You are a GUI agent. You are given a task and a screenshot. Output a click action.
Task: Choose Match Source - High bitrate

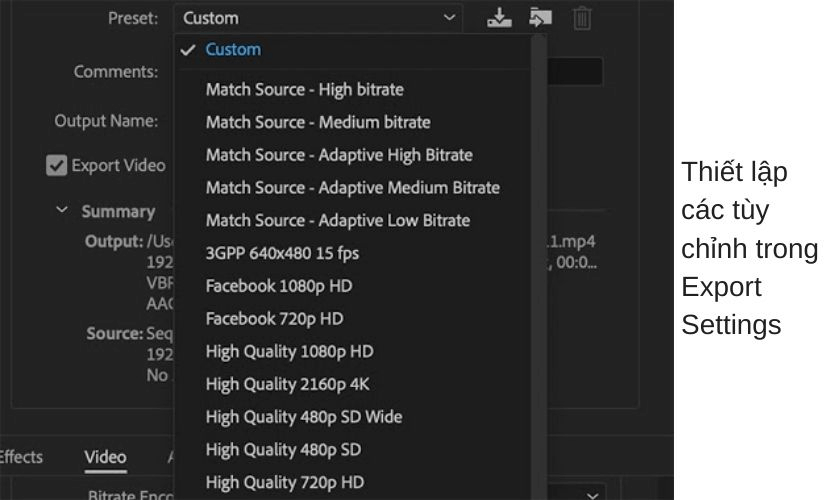[x=304, y=90]
